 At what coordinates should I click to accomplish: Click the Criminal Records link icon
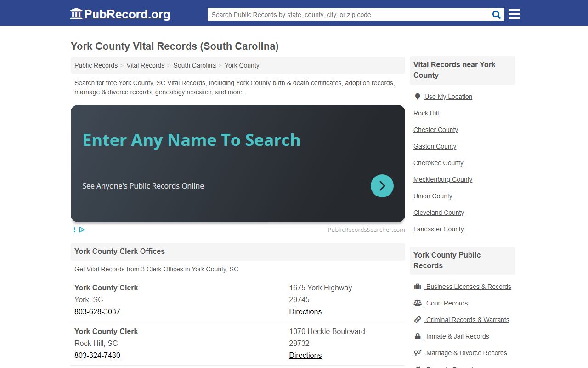[418, 320]
